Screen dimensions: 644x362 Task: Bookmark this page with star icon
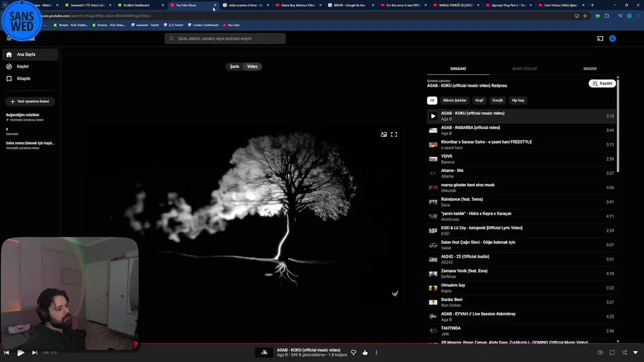tap(585, 16)
